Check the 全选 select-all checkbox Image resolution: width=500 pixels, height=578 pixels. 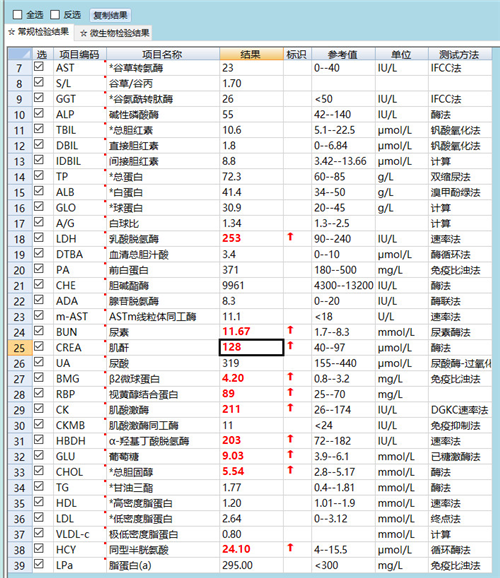pos(17,15)
